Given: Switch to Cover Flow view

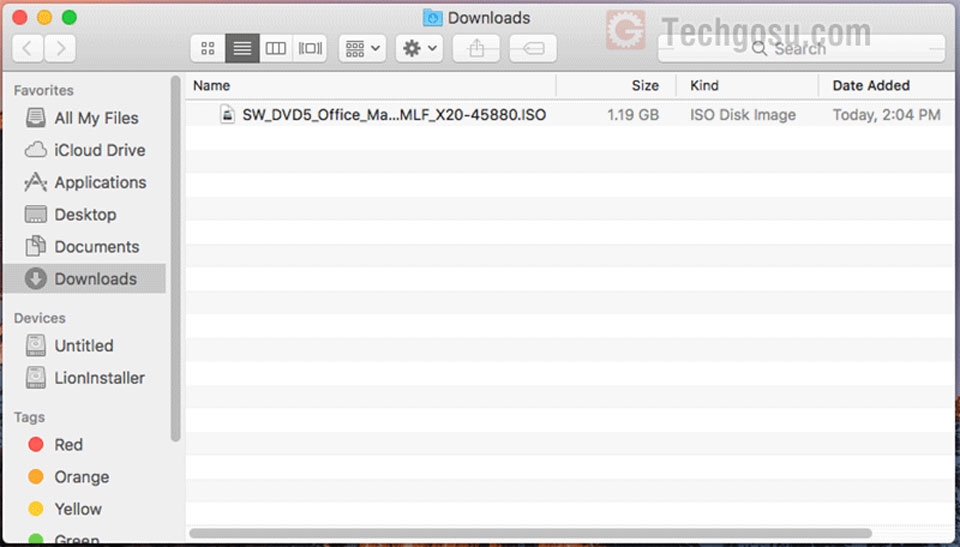Looking at the screenshot, I should [310, 48].
